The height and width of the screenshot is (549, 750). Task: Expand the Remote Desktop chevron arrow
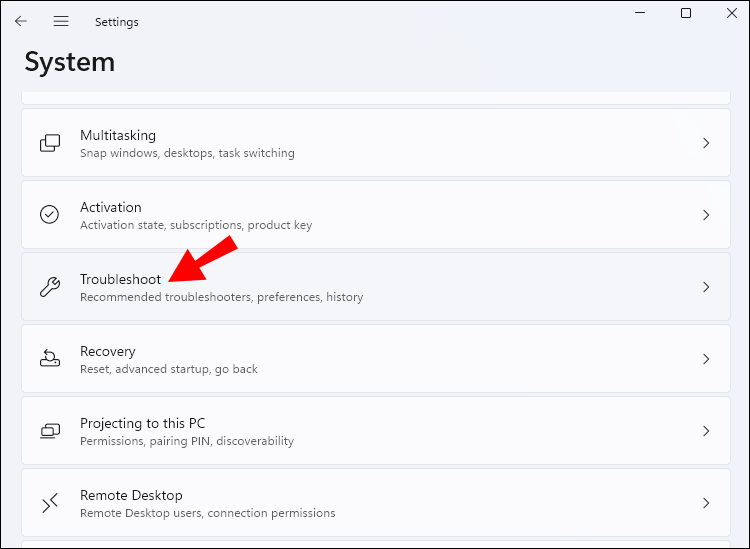coord(706,503)
